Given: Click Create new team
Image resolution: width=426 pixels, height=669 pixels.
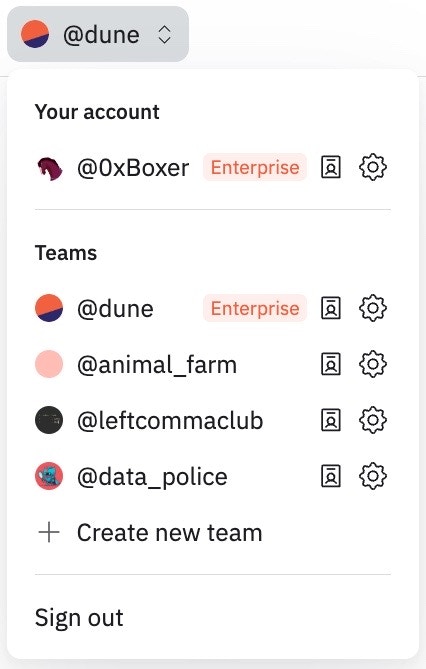Looking at the screenshot, I should (x=169, y=533).
